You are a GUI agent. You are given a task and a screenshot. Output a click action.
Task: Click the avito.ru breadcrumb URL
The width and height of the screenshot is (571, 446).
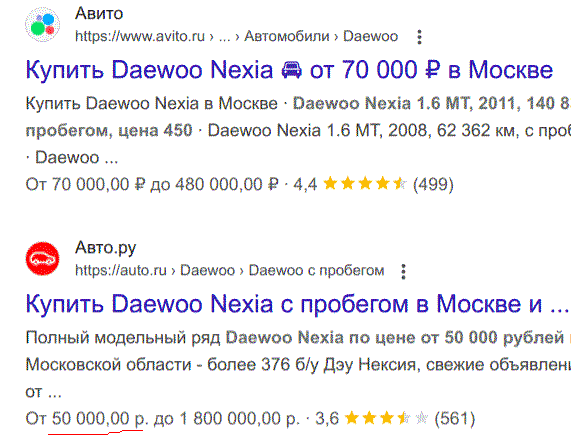[x=236, y=36]
